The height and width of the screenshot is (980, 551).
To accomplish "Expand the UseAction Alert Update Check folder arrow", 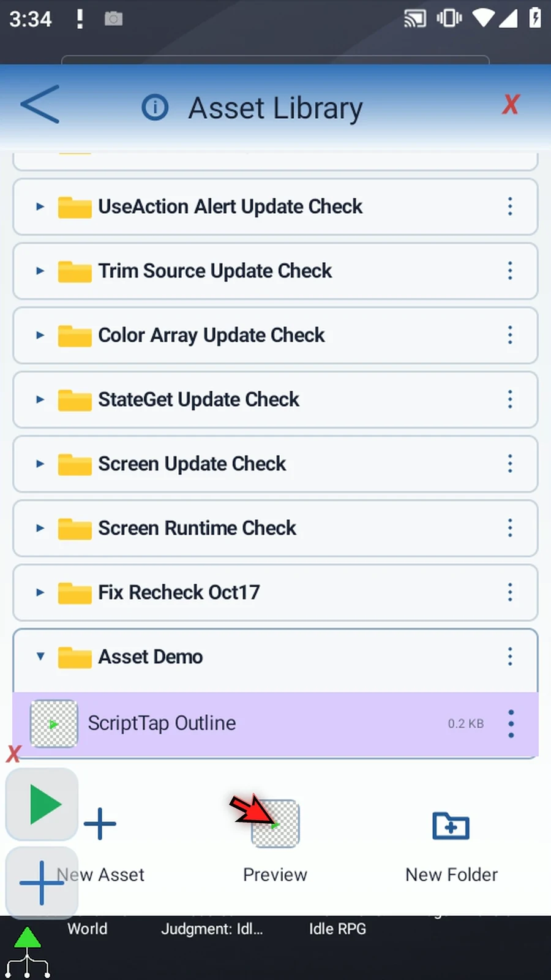I will click(x=40, y=206).
